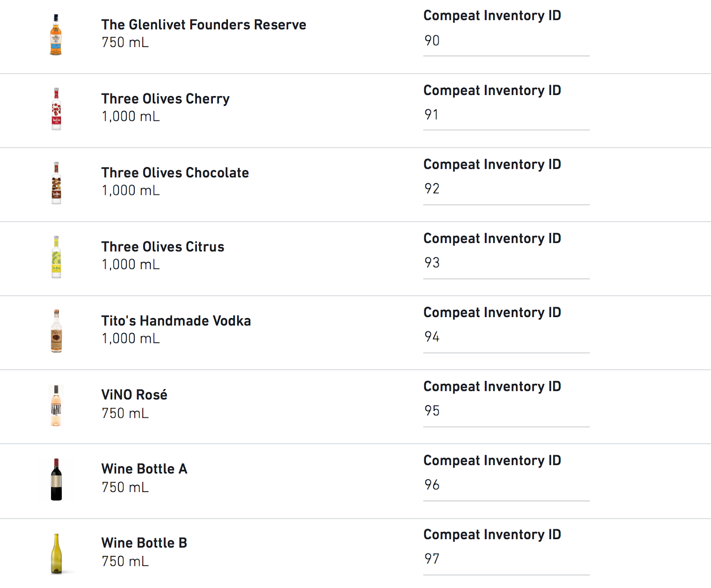Click the Three Olives Cherry bottle image
The image size is (711, 588).
(x=56, y=109)
